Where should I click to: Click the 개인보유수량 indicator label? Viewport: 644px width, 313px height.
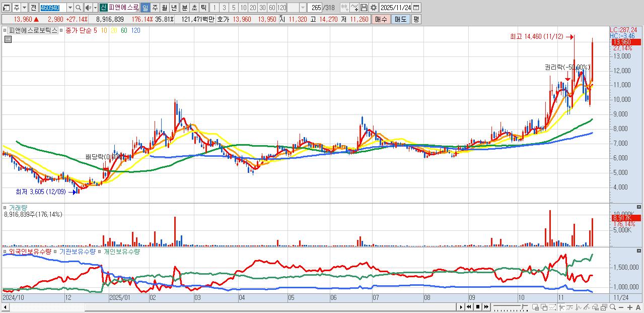coord(121,251)
